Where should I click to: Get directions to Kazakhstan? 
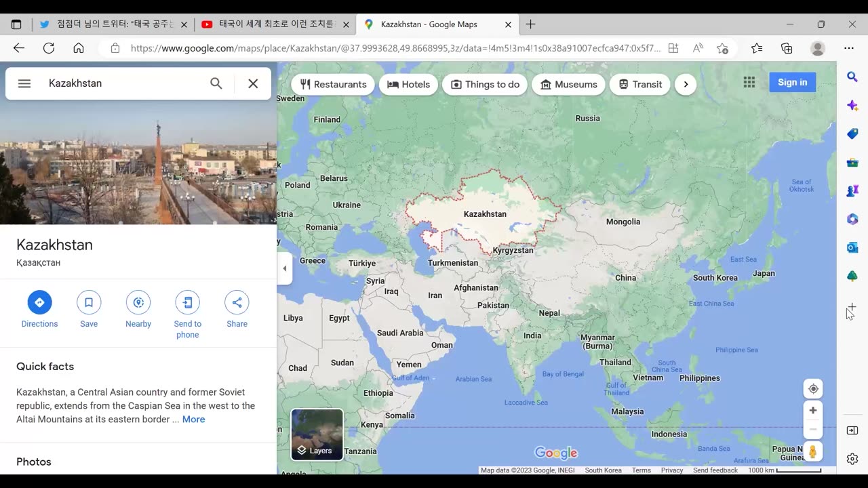(x=39, y=310)
